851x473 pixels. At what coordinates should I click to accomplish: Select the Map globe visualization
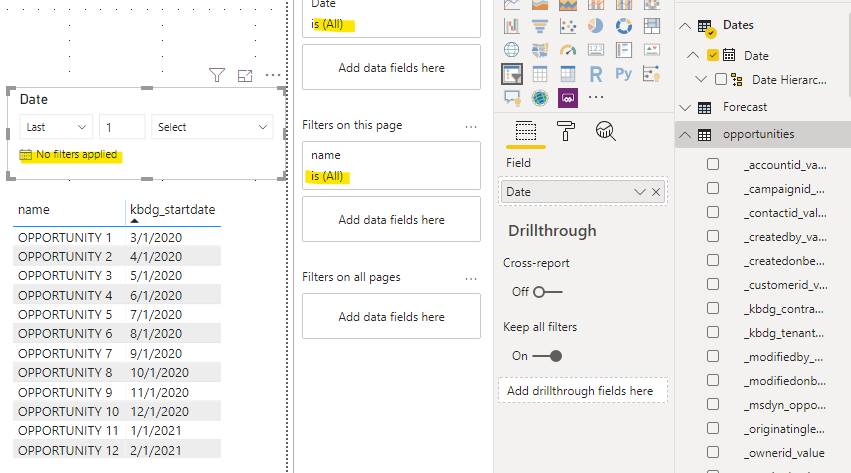(x=512, y=50)
